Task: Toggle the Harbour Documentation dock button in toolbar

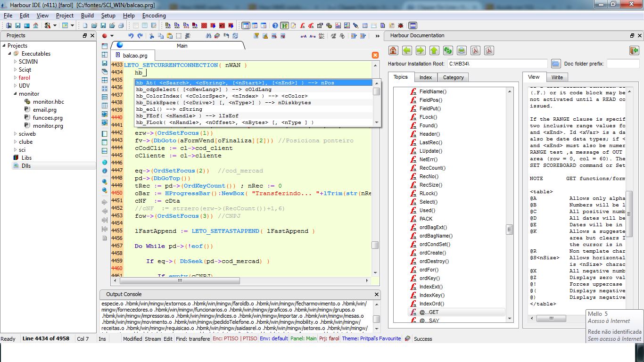Action: (285, 25)
